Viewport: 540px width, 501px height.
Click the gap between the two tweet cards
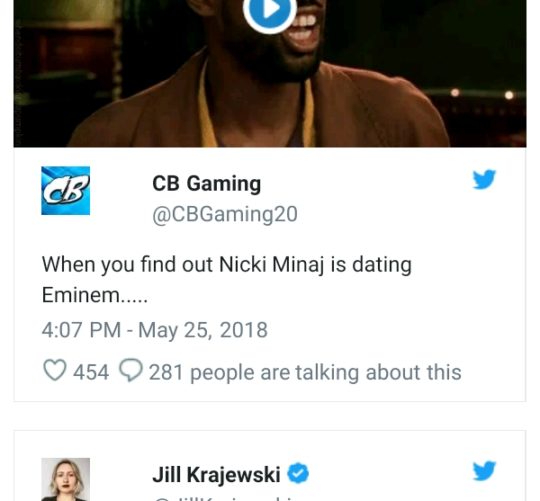click(x=270, y=416)
